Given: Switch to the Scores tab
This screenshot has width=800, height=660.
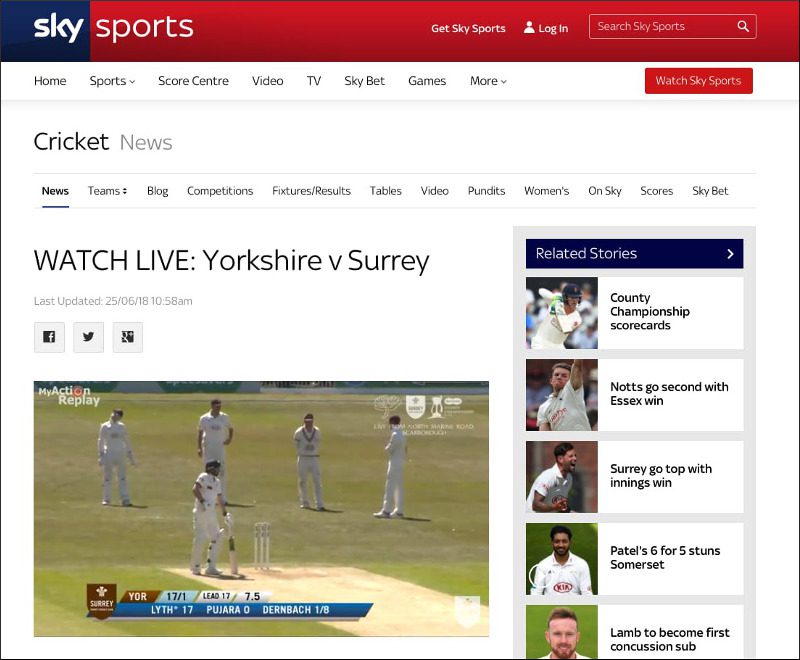Looking at the screenshot, I should click(657, 191).
